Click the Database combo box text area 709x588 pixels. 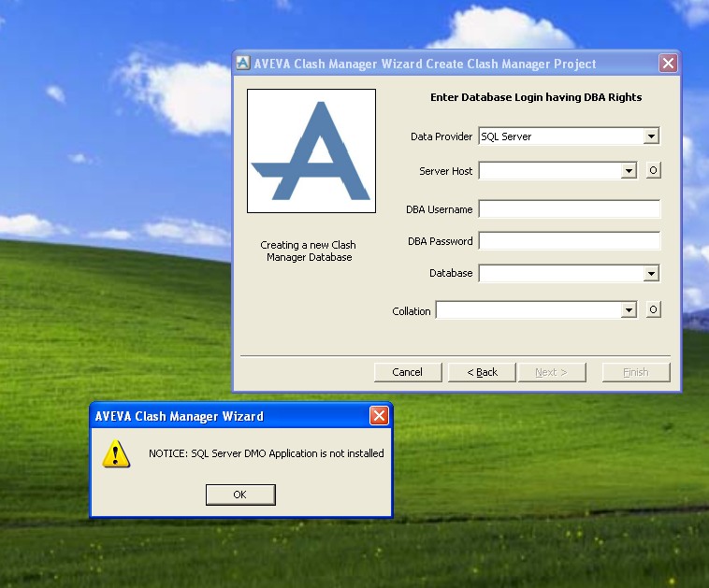561,274
